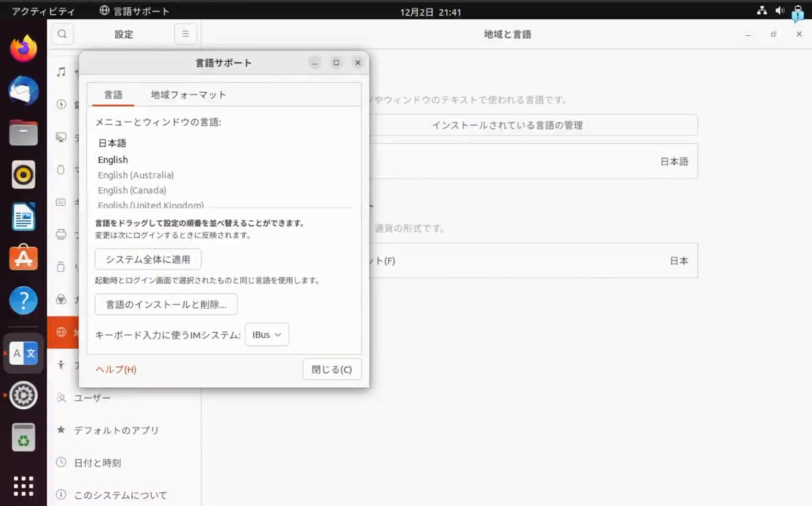Image resolution: width=812 pixels, height=506 pixels.
Task: Open the Trash icon in dock
Action: [x=23, y=438]
